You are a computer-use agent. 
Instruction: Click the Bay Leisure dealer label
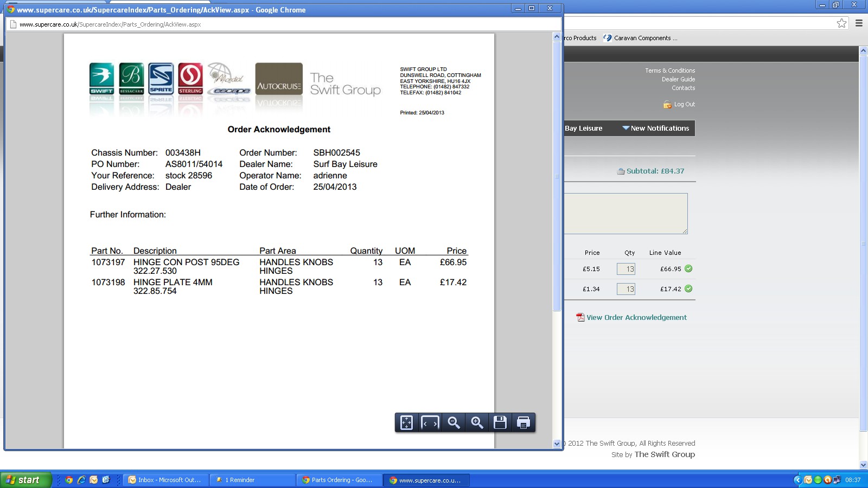click(x=584, y=129)
